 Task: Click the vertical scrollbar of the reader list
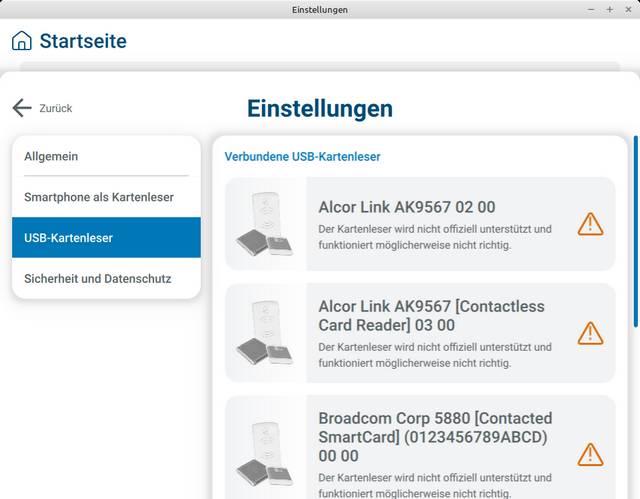coord(635,230)
